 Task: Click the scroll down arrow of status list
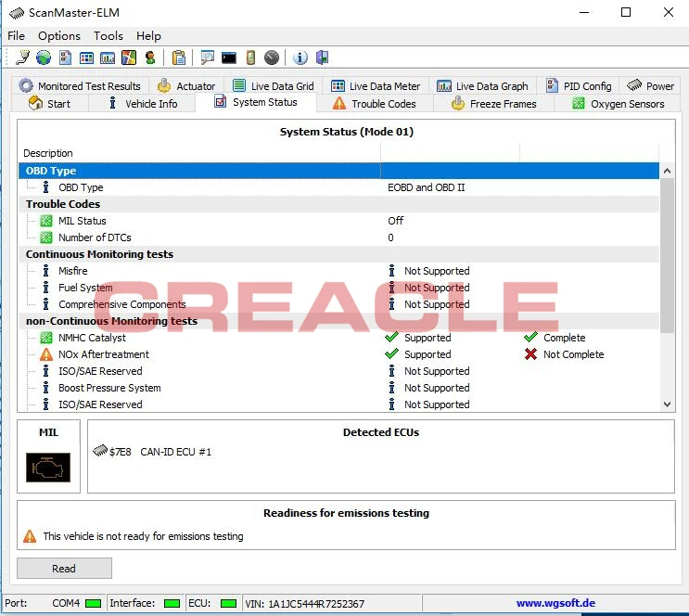coord(667,404)
